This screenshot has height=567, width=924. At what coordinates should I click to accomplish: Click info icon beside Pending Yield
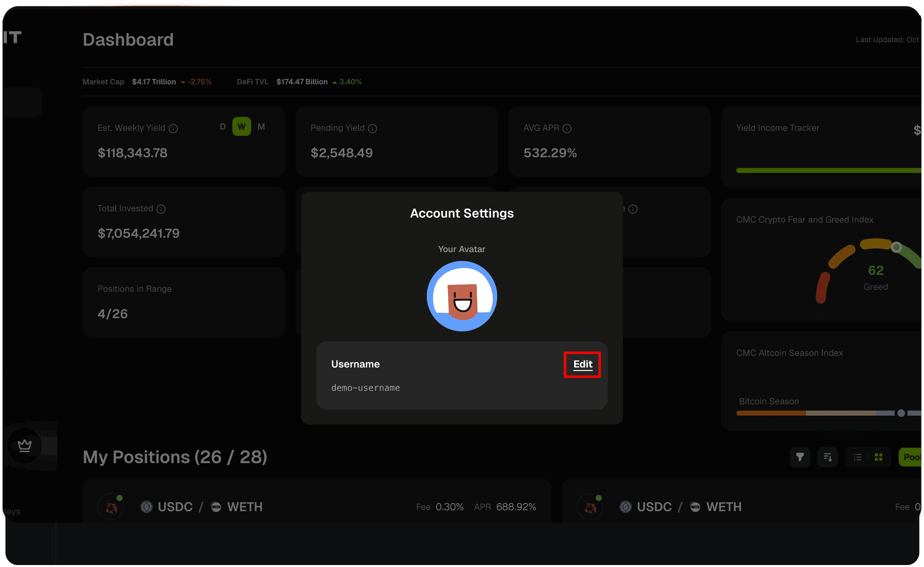372,128
